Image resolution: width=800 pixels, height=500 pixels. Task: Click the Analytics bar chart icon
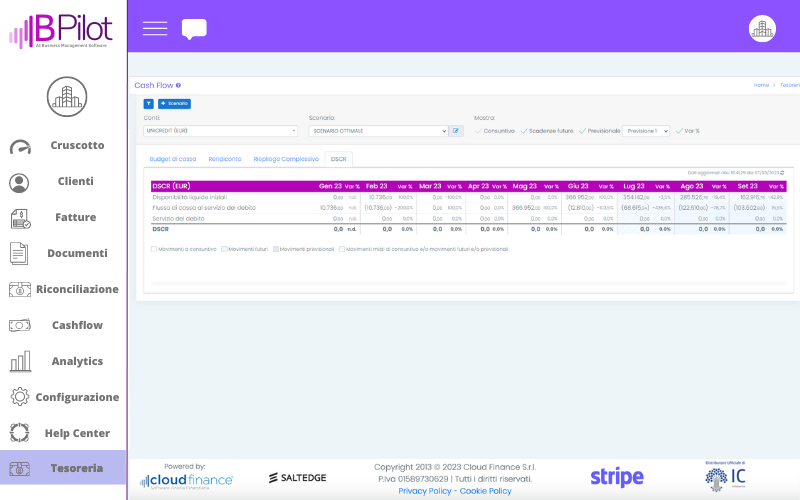(20, 361)
